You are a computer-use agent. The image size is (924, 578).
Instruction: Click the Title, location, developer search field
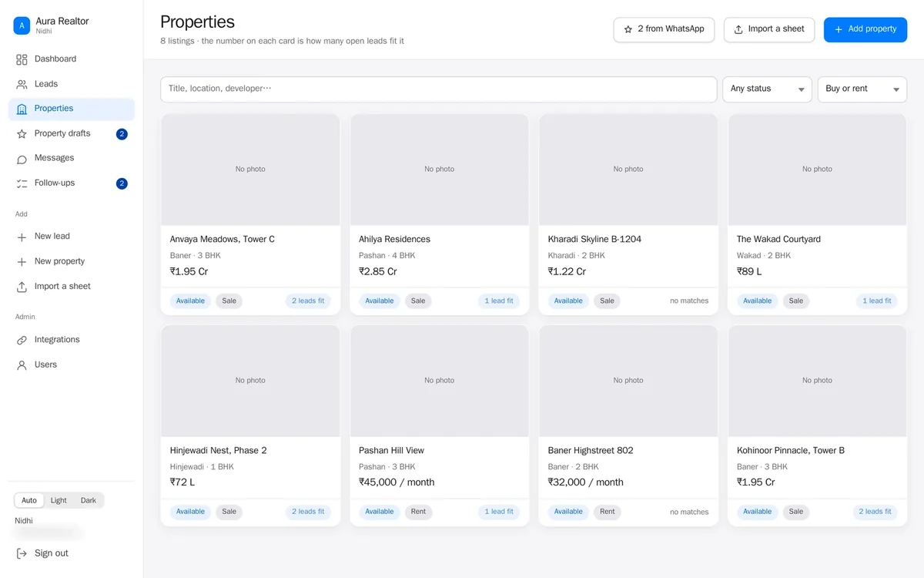point(439,89)
